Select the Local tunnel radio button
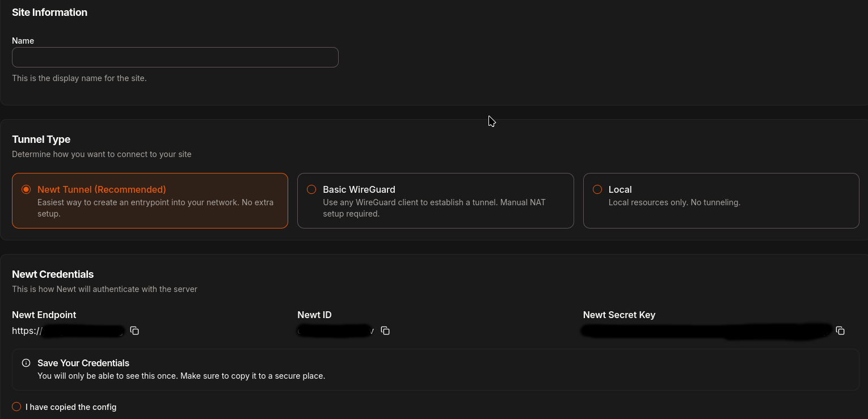 [597, 189]
